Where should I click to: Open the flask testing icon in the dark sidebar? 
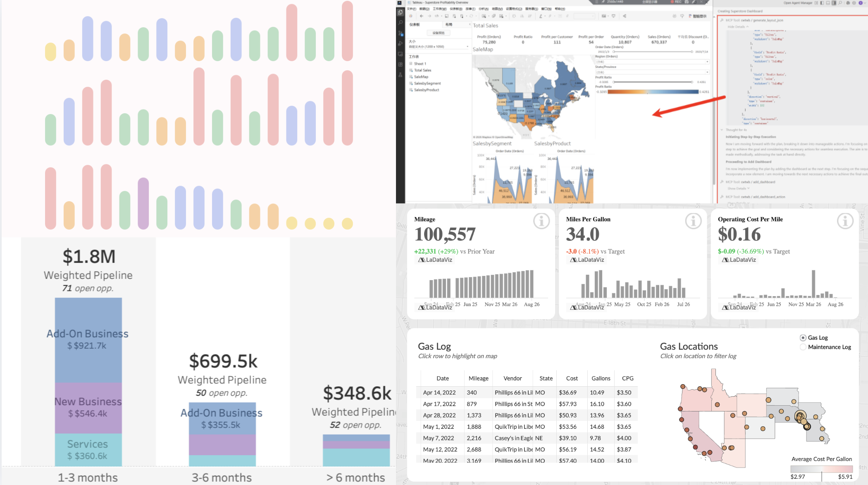[400, 75]
